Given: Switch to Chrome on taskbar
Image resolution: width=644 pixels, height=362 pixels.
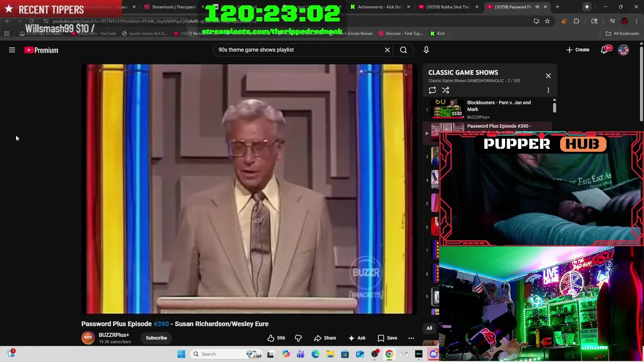Looking at the screenshot, I should [389, 354].
